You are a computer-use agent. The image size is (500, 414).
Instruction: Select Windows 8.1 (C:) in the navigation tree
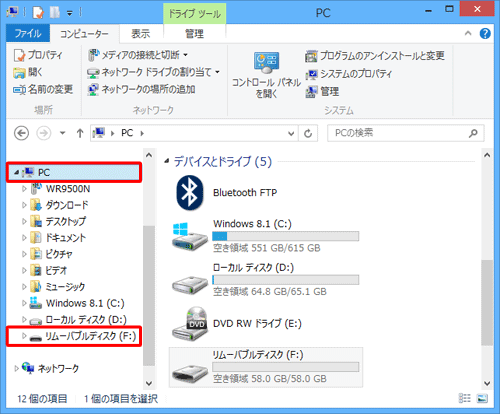tap(77, 303)
